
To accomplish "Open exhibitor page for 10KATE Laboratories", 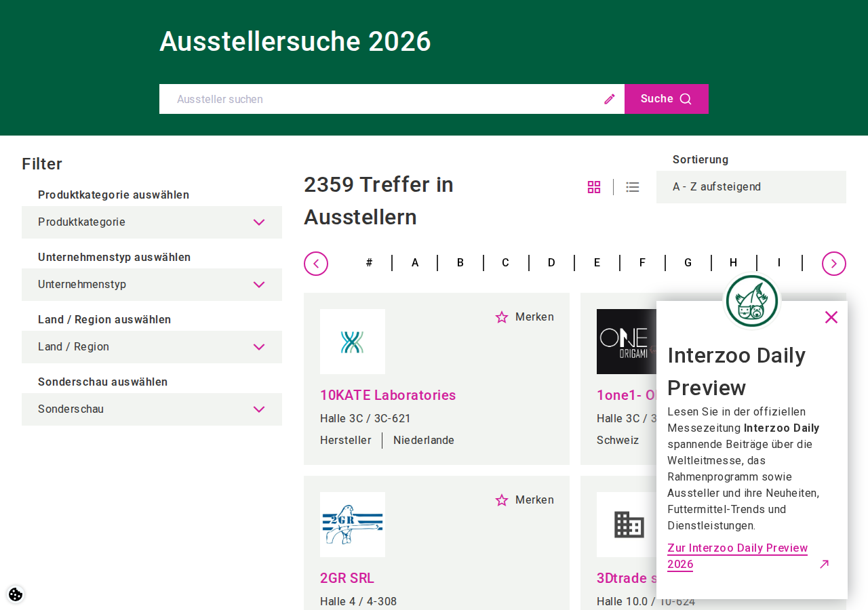I will tap(388, 395).
